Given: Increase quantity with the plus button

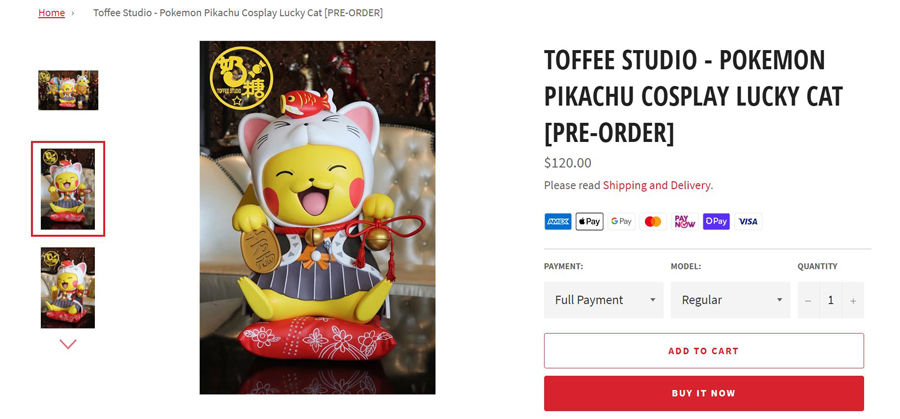Looking at the screenshot, I should click(853, 300).
